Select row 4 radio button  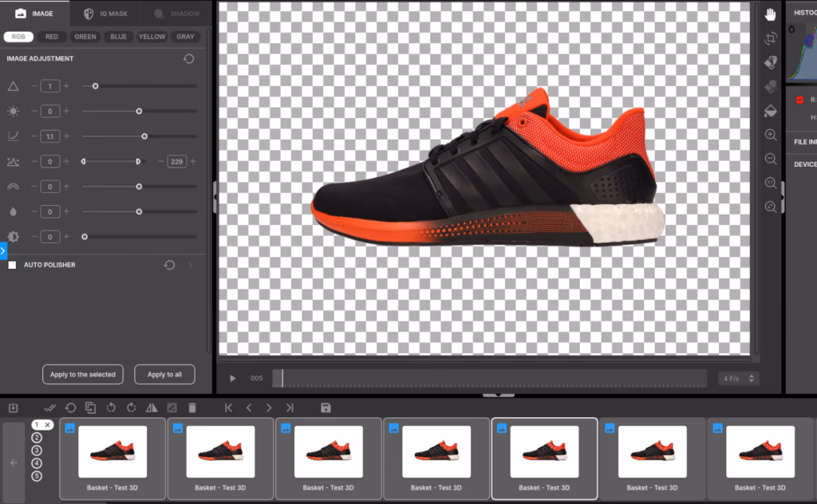(37, 463)
